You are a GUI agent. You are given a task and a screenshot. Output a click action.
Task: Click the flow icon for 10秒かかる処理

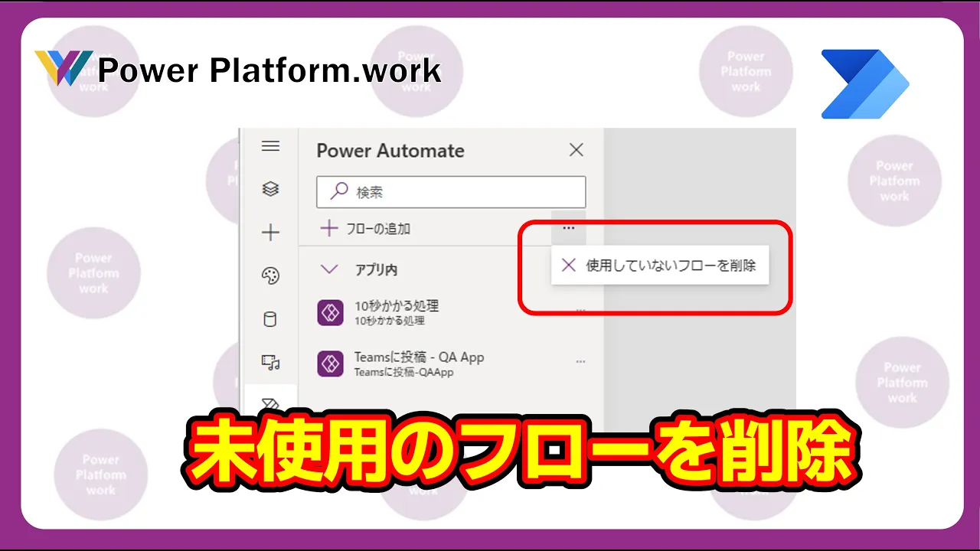click(x=330, y=312)
